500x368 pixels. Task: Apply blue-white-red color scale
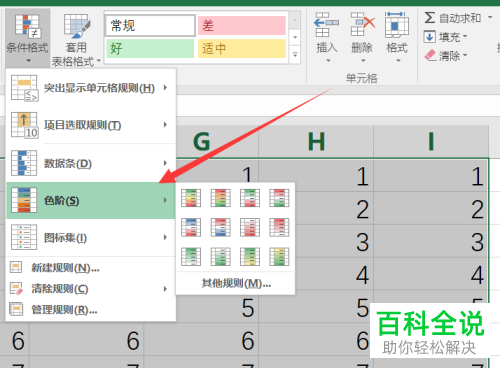pos(191,227)
